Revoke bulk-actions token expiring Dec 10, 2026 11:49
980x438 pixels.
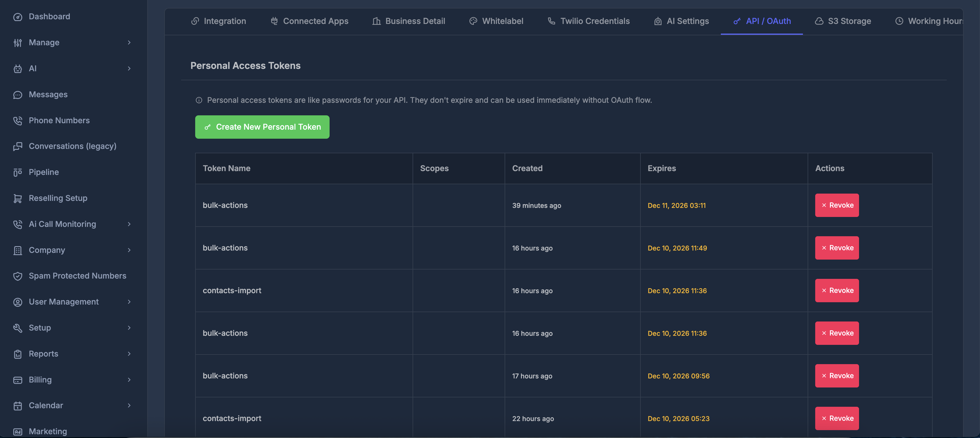point(837,248)
